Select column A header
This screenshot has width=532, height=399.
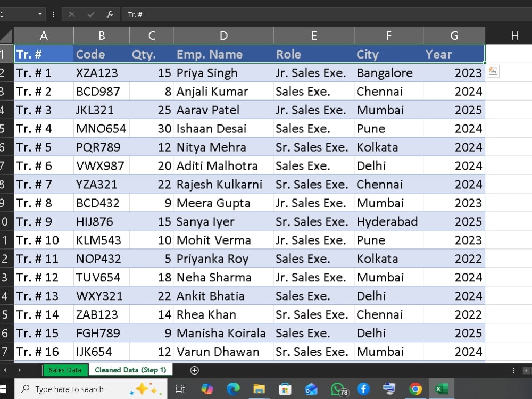[44, 35]
